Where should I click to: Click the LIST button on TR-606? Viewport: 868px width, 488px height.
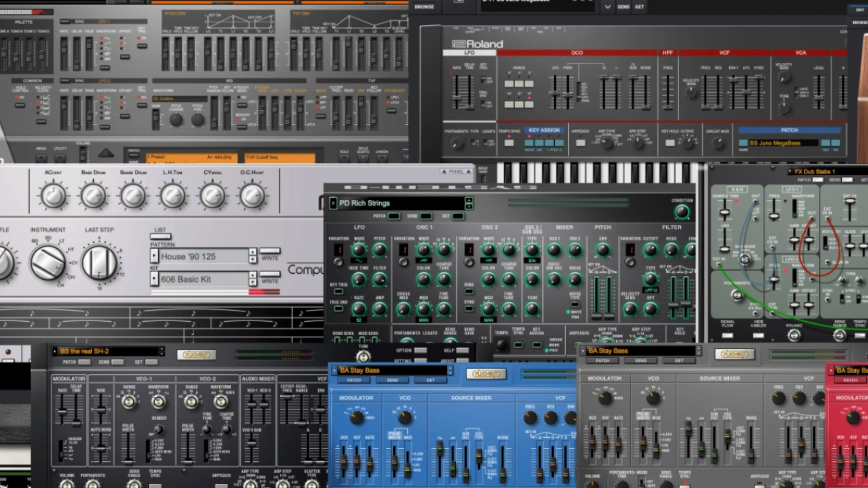(x=160, y=236)
